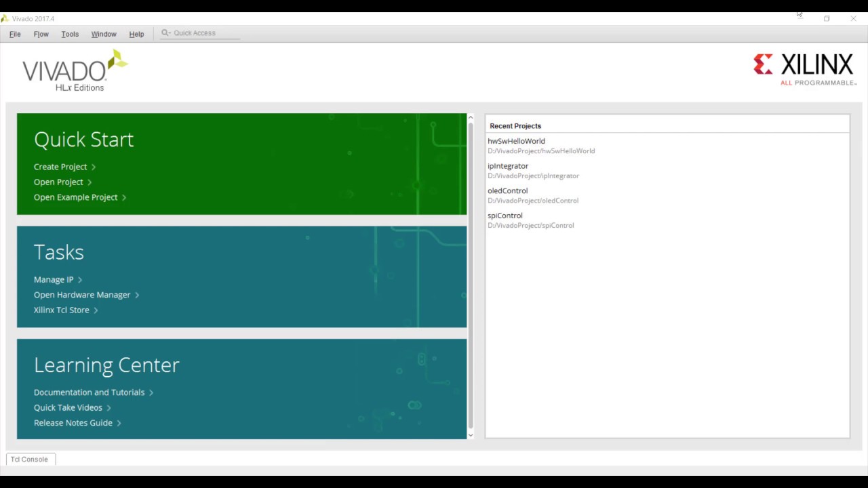Close the Vivado window
The width and height of the screenshot is (868, 488).
[x=853, y=18]
